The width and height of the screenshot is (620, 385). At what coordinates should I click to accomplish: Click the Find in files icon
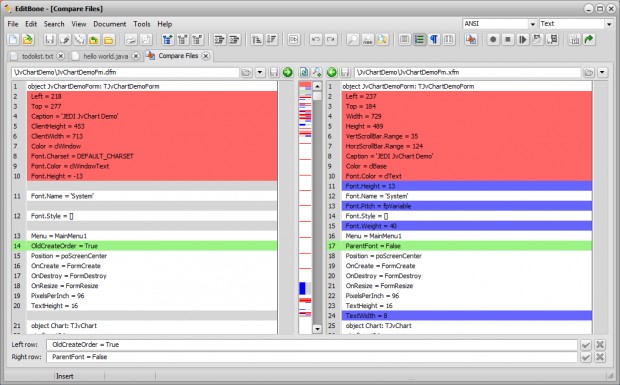coord(382,40)
